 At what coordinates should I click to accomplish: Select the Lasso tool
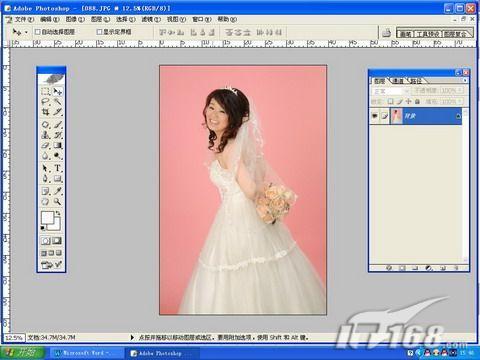coord(45,102)
